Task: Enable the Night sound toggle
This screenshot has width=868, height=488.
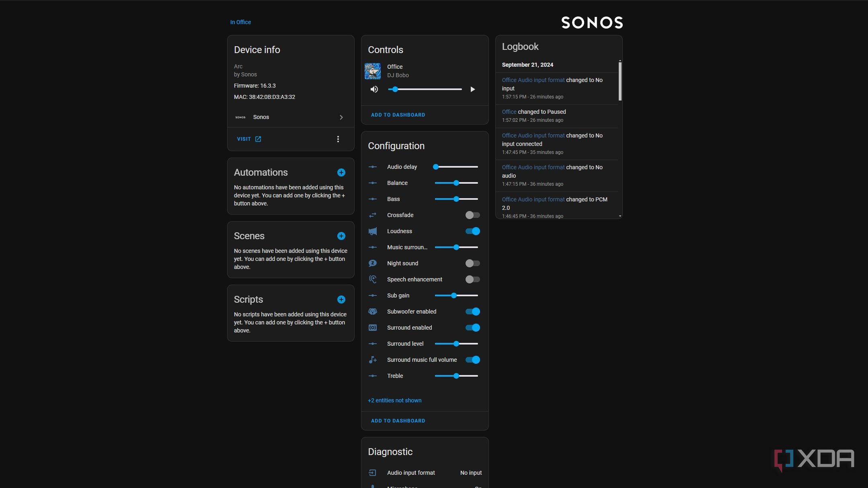Action: 473,263
